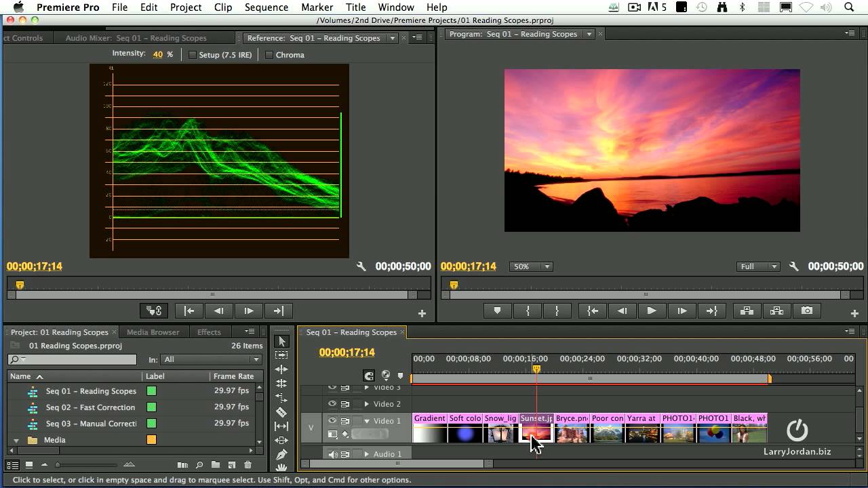Collapse Media bin folder triangle
This screenshot has width=868, height=488.
click(x=16, y=440)
